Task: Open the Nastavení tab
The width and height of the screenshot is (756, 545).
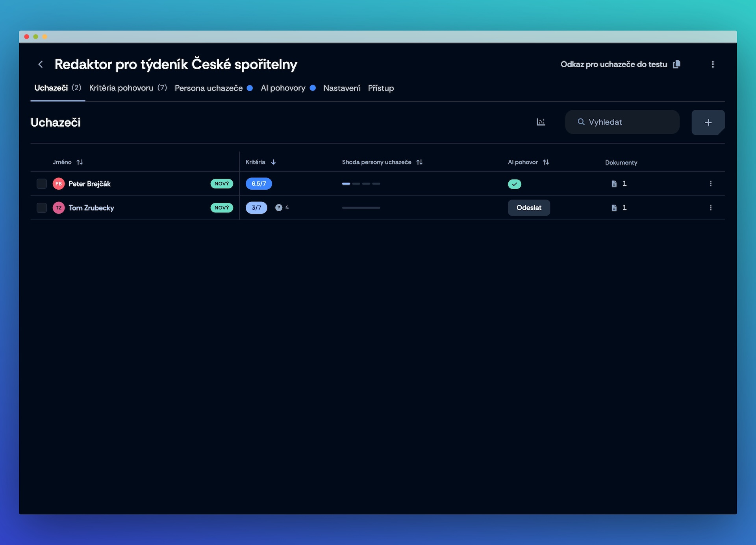Action: pyautogui.click(x=341, y=88)
